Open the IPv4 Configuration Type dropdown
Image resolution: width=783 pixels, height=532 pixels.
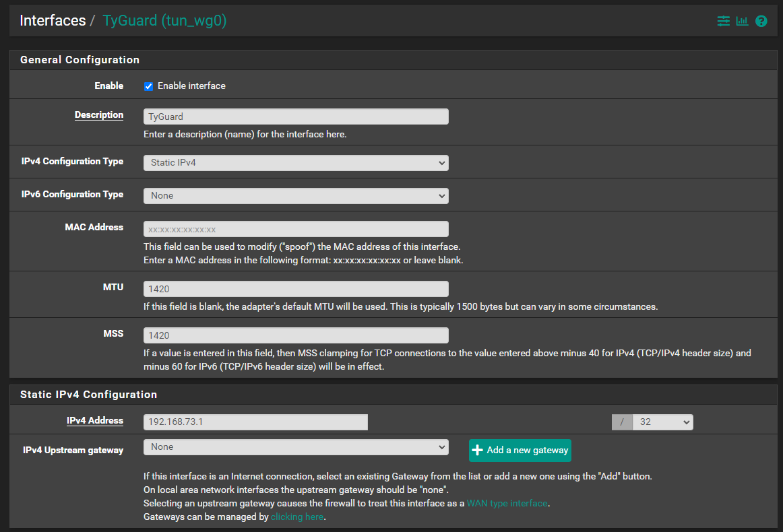(x=296, y=163)
